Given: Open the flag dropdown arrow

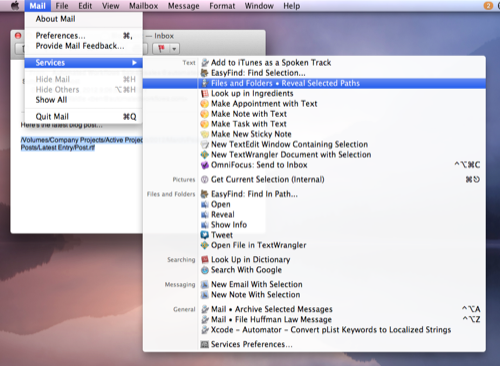Looking at the screenshot, I should click(x=174, y=49).
